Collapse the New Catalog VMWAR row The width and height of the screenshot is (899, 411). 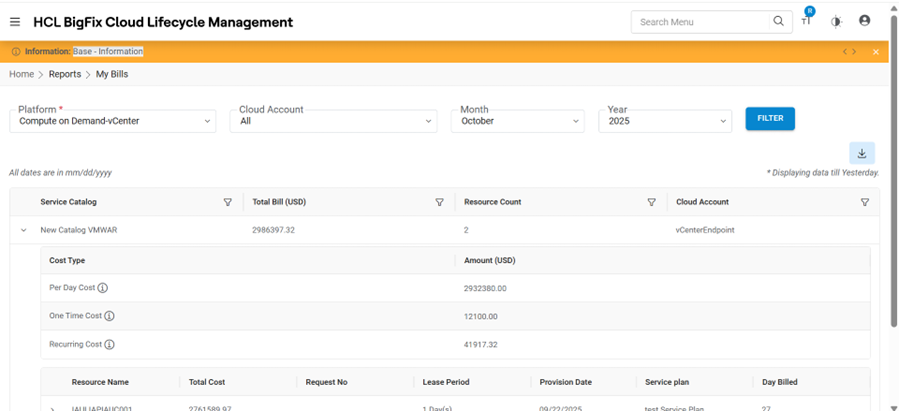point(24,230)
